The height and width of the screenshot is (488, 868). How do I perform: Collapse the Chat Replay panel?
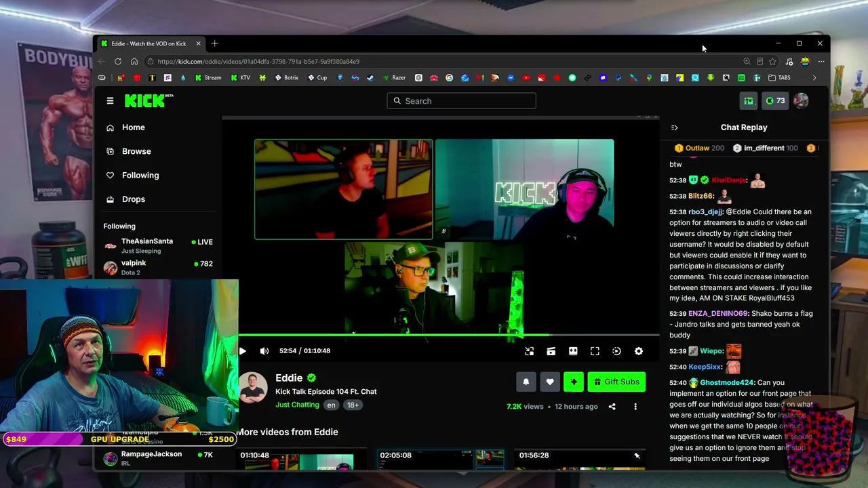[674, 127]
